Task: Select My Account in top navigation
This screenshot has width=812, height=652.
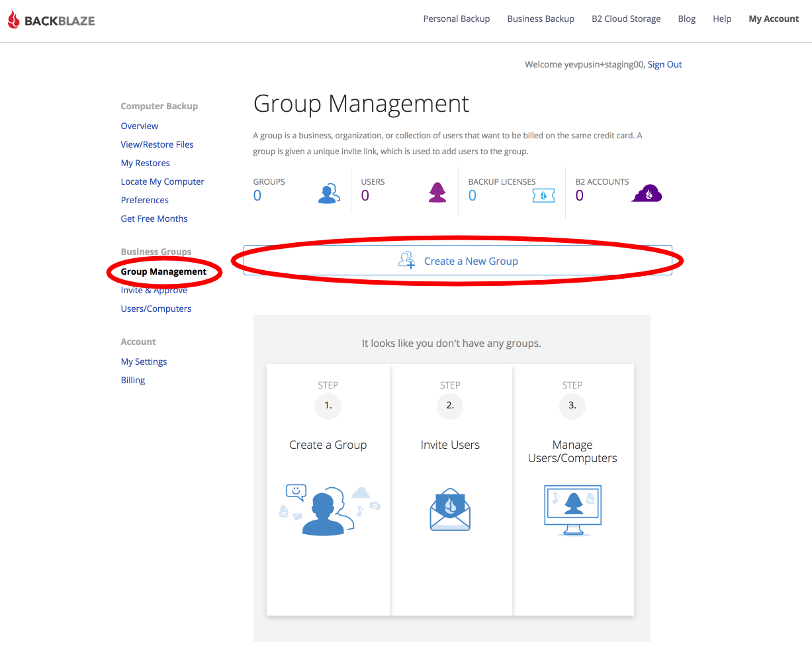Action: [x=774, y=19]
